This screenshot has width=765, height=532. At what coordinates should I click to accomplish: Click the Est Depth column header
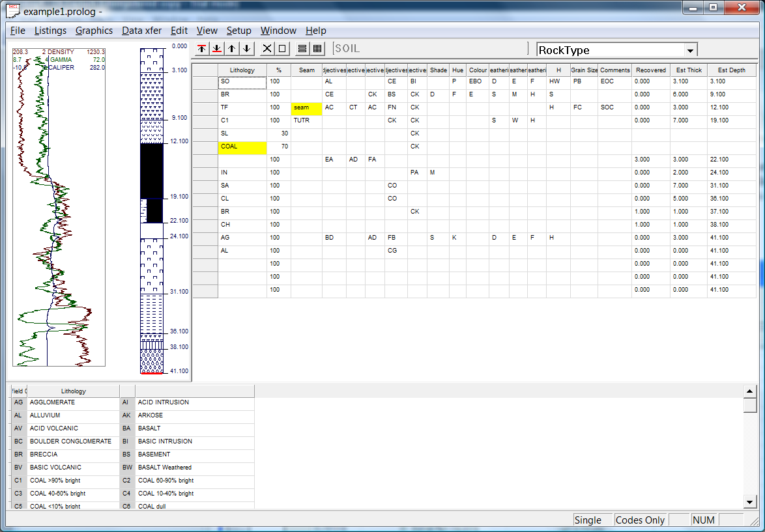click(x=731, y=70)
